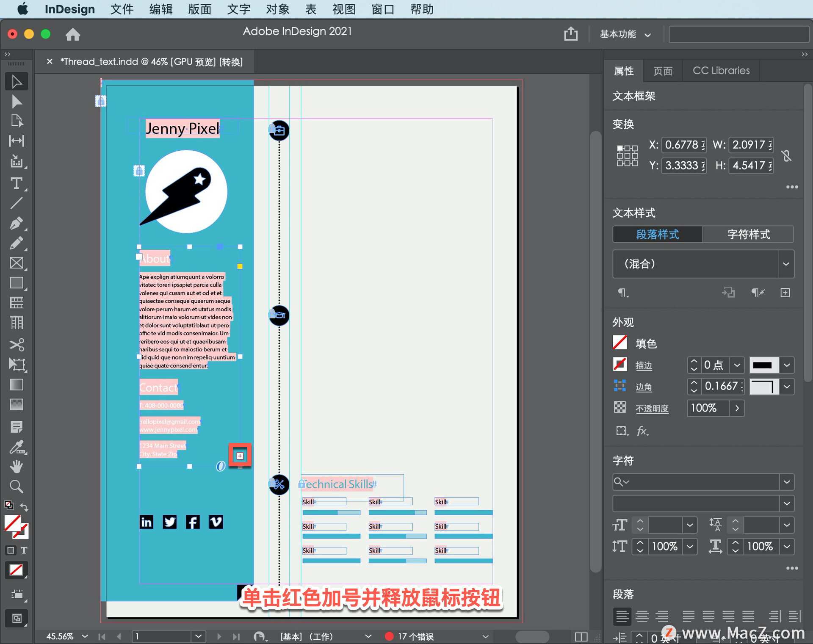Click the X position input field
813x644 pixels.
(x=683, y=145)
